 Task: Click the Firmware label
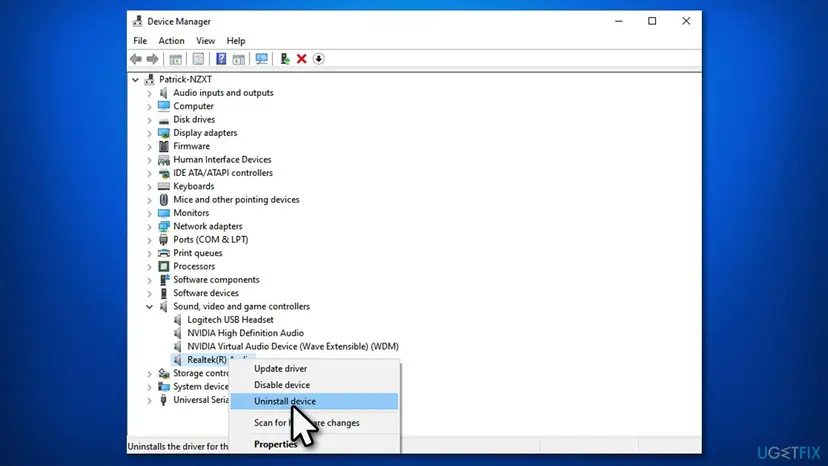(191, 146)
